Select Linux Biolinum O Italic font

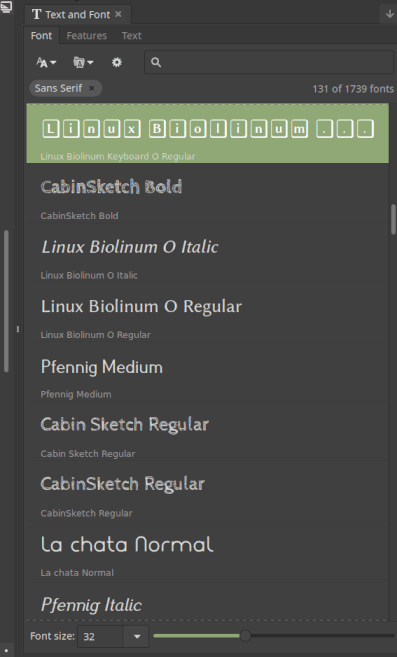pyautogui.click(x=208, y=253)
